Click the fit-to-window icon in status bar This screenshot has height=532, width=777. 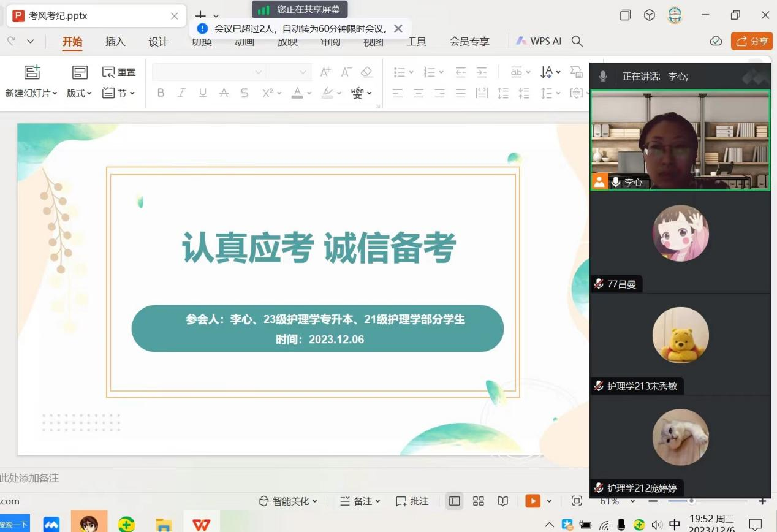click(x=577, y=501)
